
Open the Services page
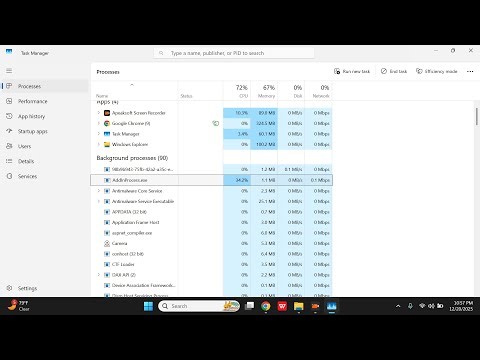point(45,176)
